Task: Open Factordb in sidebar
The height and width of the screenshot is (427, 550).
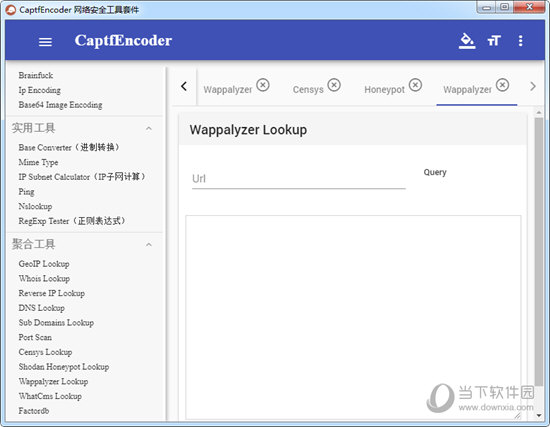Action: point(34,411)
